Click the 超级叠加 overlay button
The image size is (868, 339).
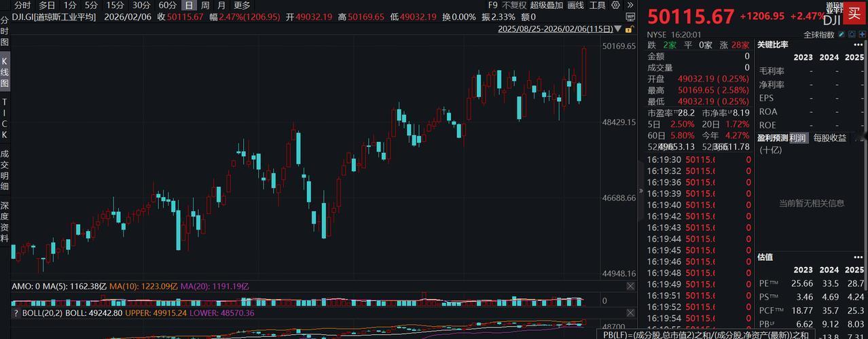547,5
